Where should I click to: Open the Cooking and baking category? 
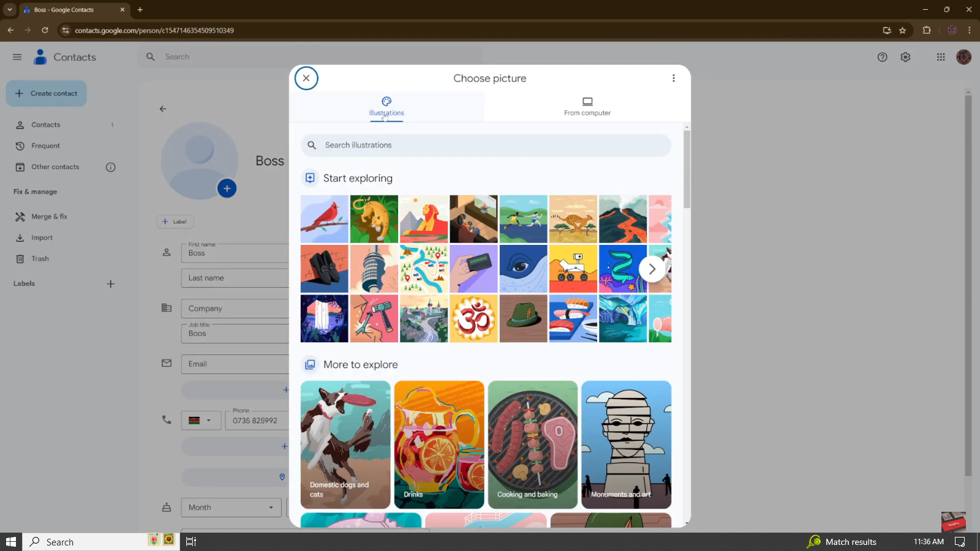pos(532,444)
